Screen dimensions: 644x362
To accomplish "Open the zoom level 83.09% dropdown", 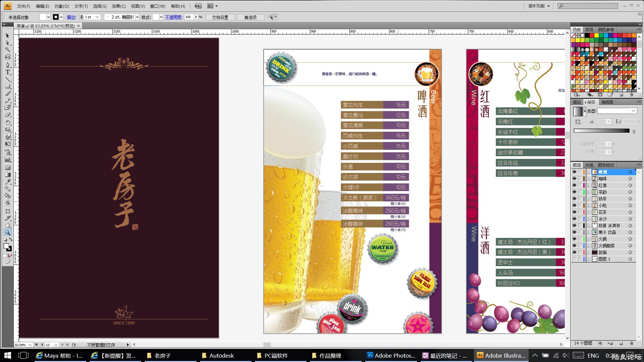I will (x=30, y=345).
